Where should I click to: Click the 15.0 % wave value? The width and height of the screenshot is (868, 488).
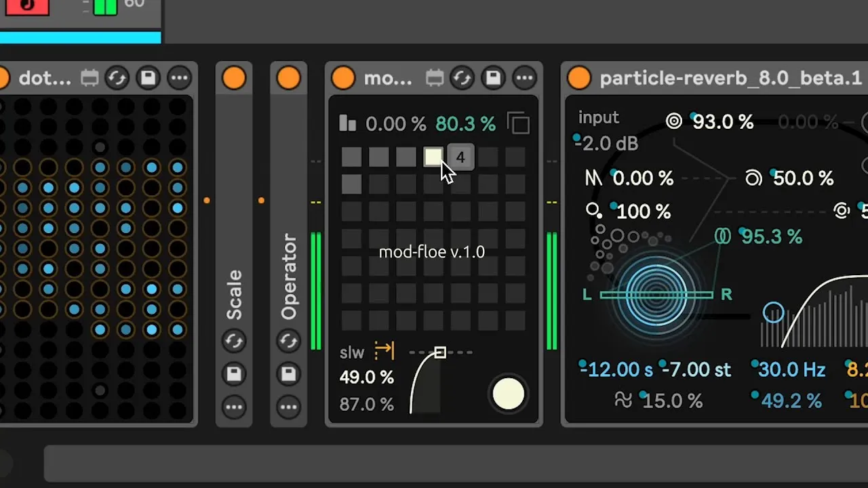pyautogui.click(x=672, y=401)
